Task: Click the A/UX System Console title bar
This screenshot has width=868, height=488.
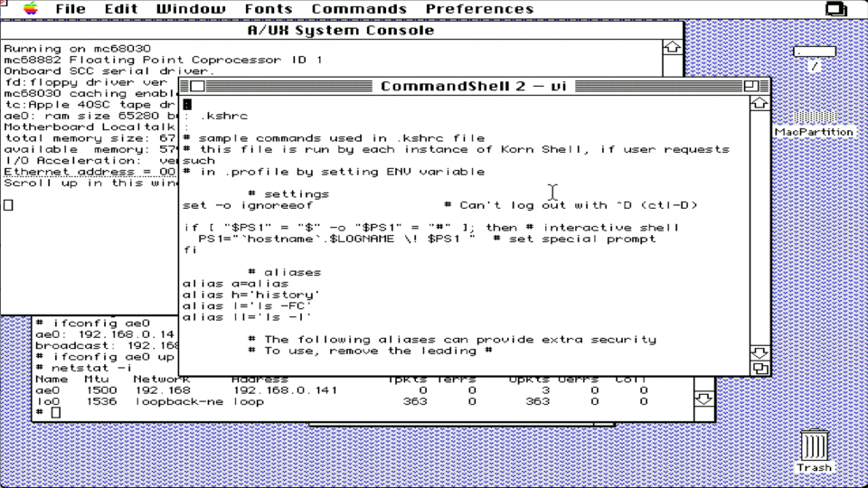Action: pos(342,30)
